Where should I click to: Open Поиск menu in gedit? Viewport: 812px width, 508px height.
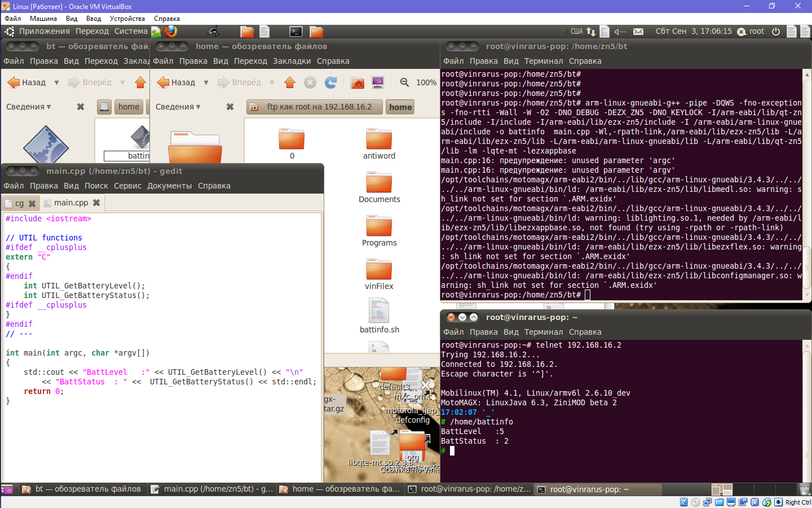[x=96, y=186]
